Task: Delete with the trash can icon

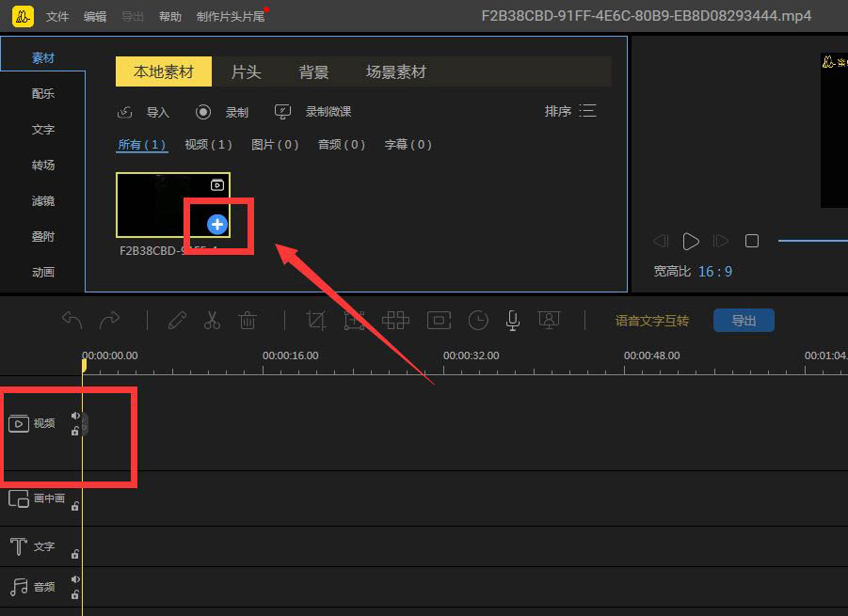Action: click(x=248, y=321)
